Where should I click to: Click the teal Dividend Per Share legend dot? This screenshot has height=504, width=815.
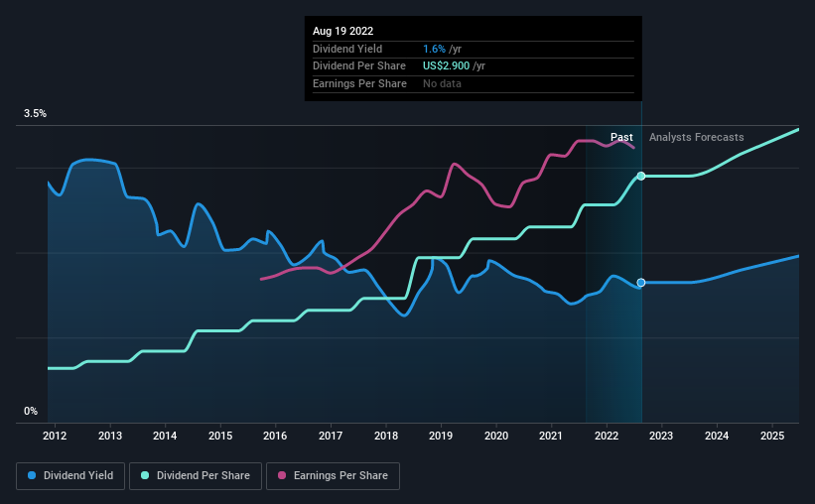145,475
